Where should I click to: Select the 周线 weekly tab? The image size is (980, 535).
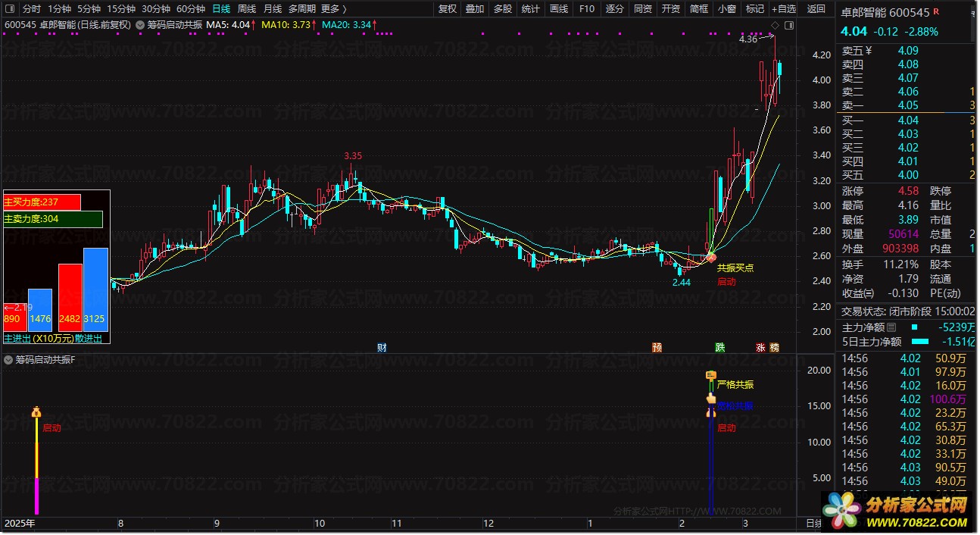click(247, 9)
